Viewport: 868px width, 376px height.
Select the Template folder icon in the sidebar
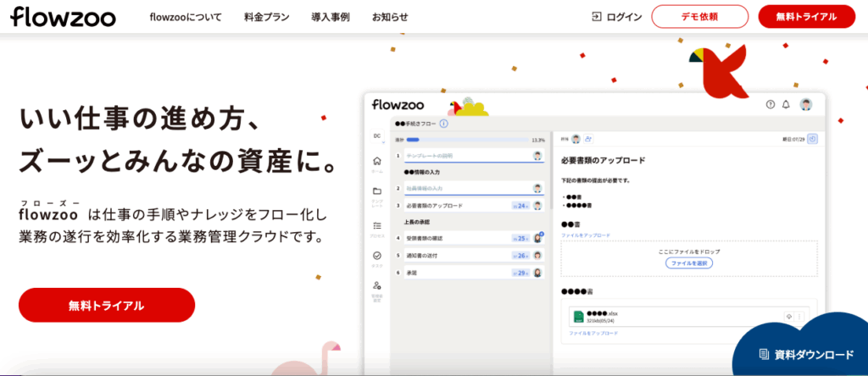[377, 191]
